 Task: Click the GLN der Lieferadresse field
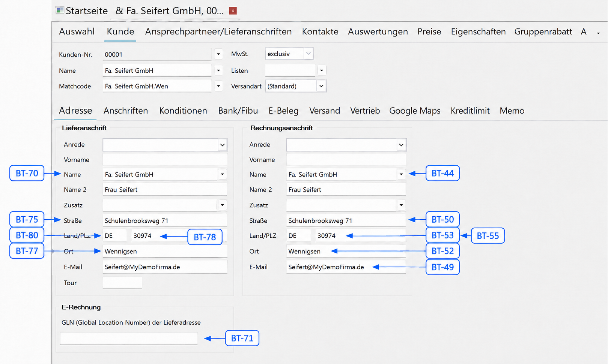[x=129, y=339]
